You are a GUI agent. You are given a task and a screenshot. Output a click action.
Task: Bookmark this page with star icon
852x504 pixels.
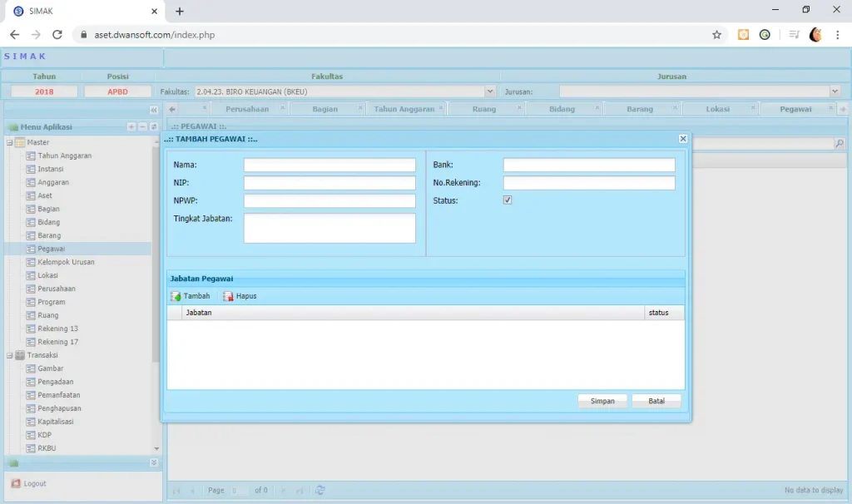[x=716, y=35]
